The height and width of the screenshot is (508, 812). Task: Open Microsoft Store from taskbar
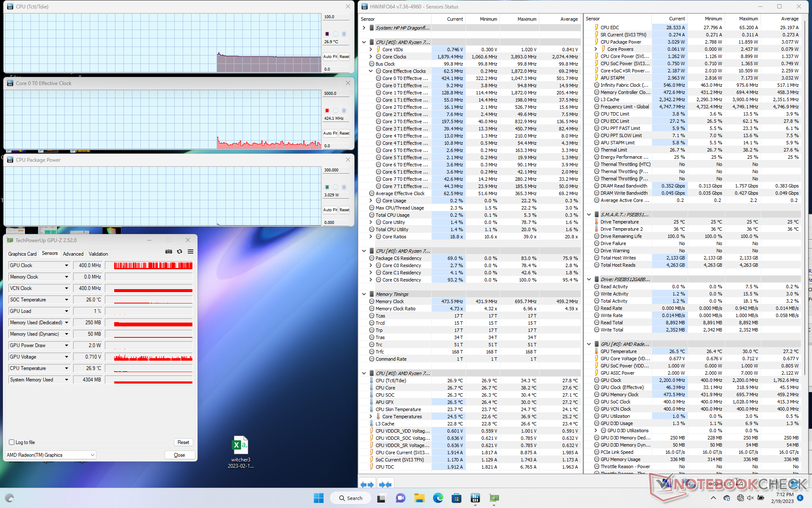pyautogui.click(x=456, y=498)
